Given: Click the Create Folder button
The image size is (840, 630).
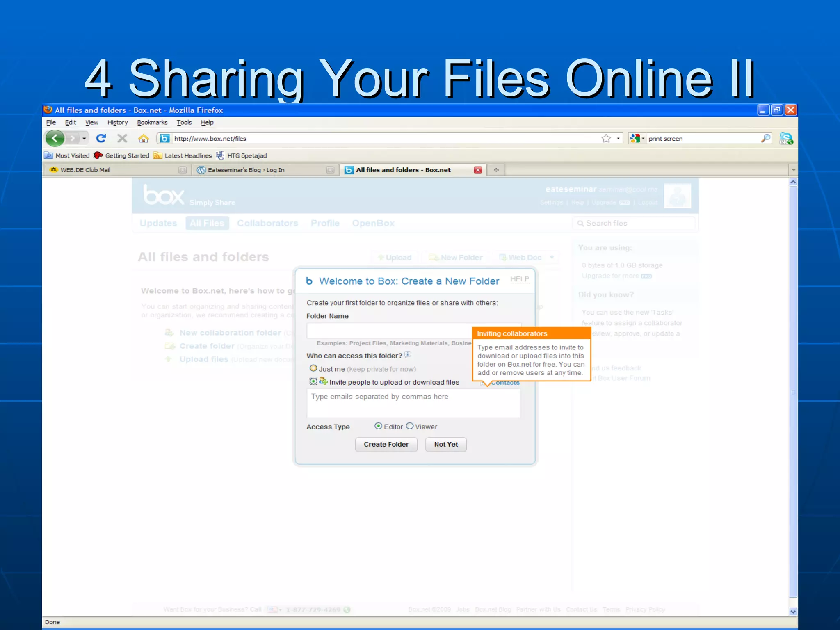Looking at the screenshot, I should [386, 444].
